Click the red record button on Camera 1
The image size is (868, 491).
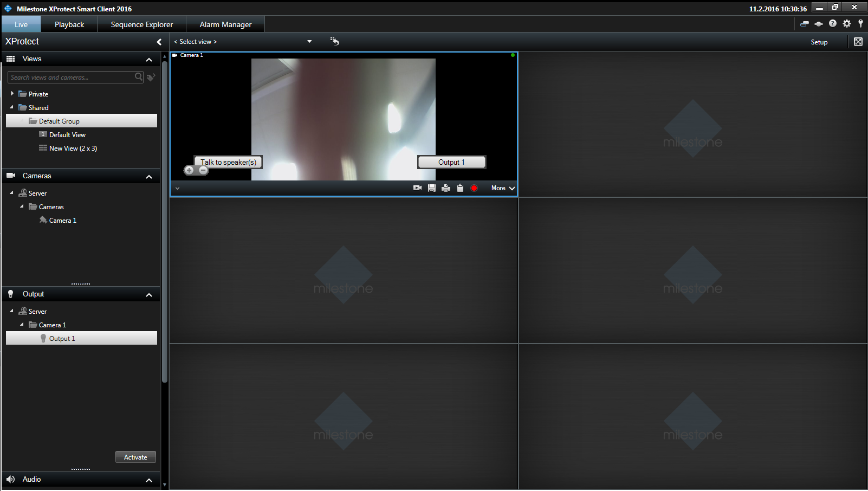(474, 188)
